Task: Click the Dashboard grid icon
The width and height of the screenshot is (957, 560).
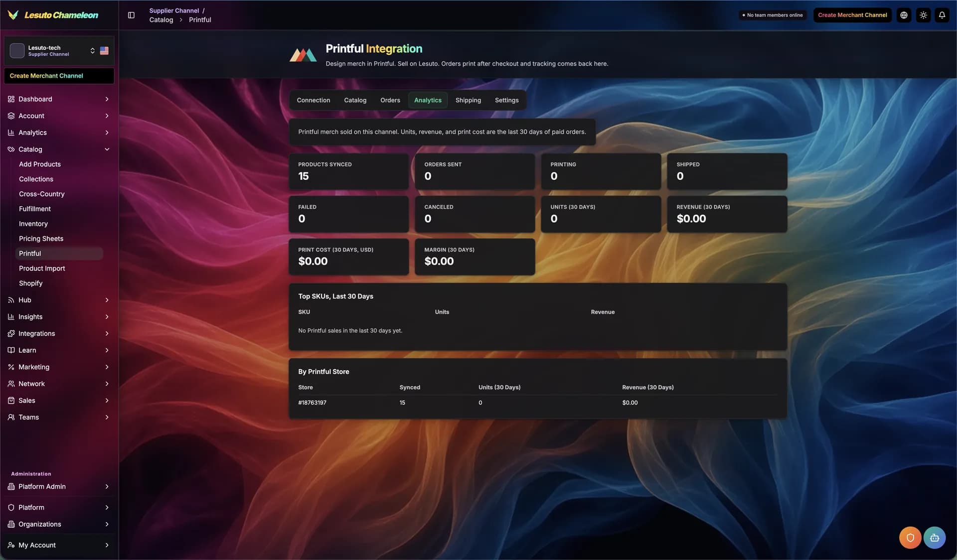Action: pos(11,99)
